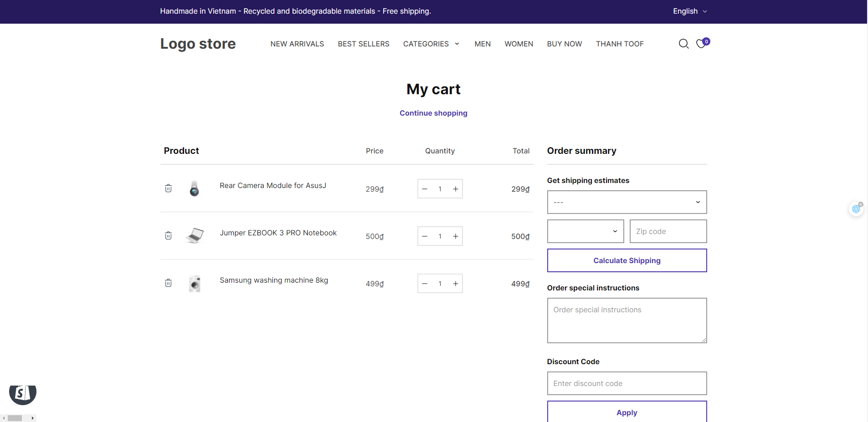This screenshot has height=422, width=868.
Task: Click the Rear Camera Module 299₫ total
Action: (520, 189)
